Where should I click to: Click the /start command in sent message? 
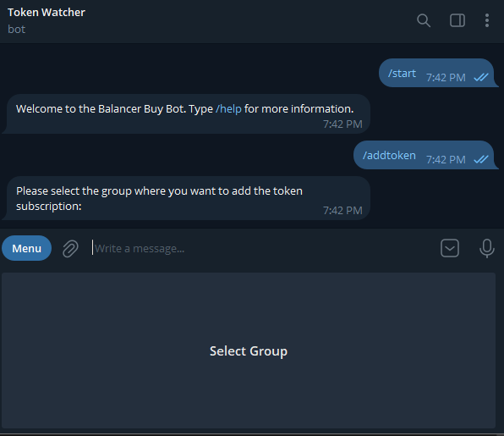(402, 74)
